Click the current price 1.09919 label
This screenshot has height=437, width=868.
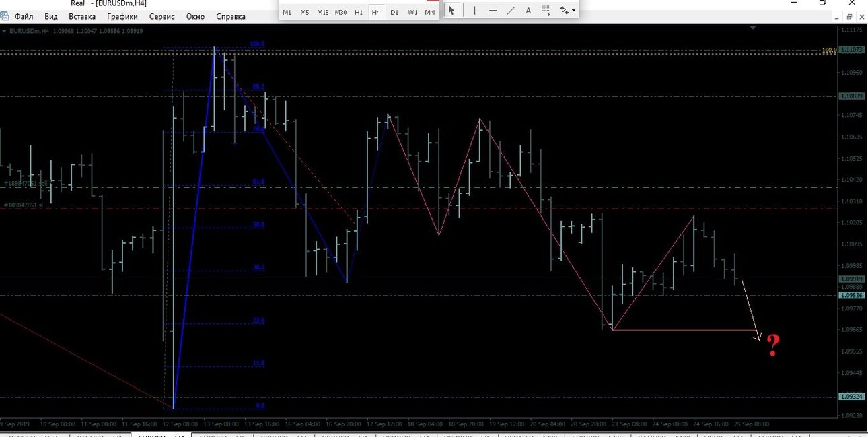click(851, 279)
